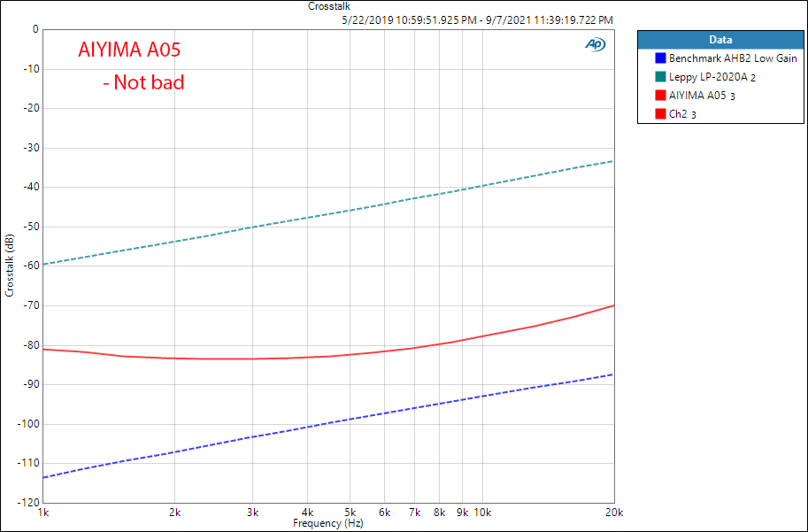Select the 'AIYIMA A05' legend entry text

click(702, 96)
